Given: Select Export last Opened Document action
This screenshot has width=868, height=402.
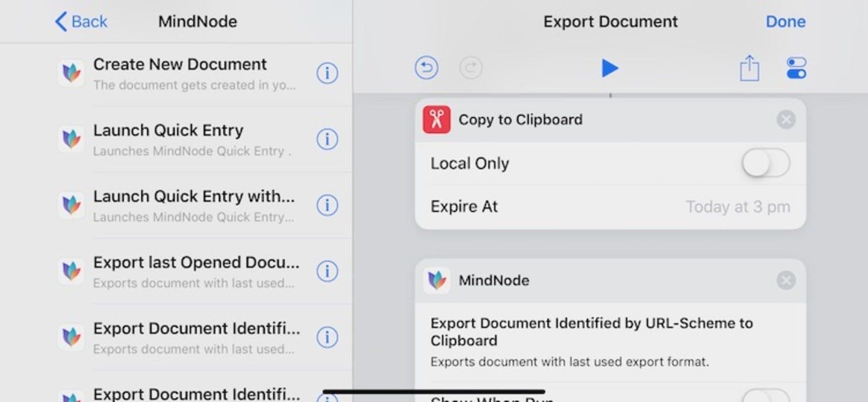Looking at the screenshot, I should tap(196, 271).
